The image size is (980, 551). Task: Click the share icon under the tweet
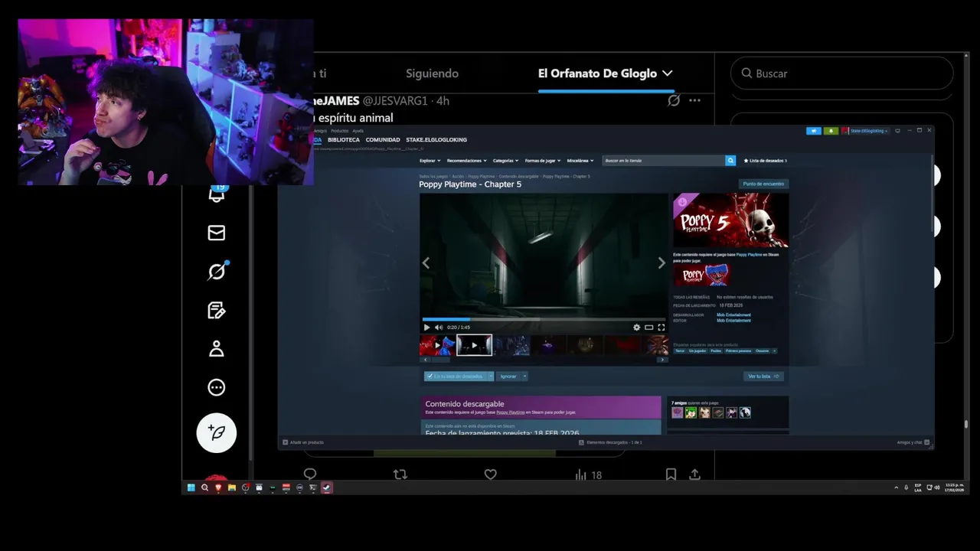point(694,474)
